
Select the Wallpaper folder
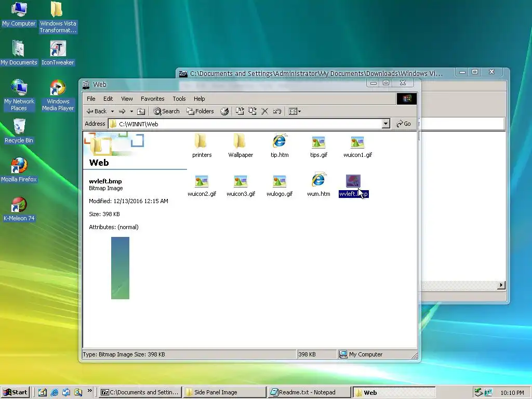click(241, 146)
